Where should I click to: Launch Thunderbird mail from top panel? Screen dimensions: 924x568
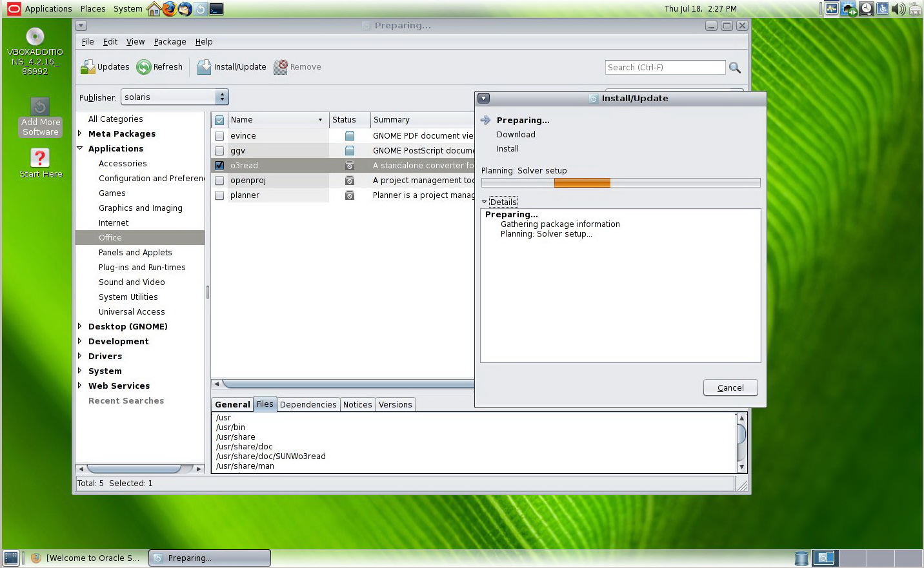tap(185, 9)
